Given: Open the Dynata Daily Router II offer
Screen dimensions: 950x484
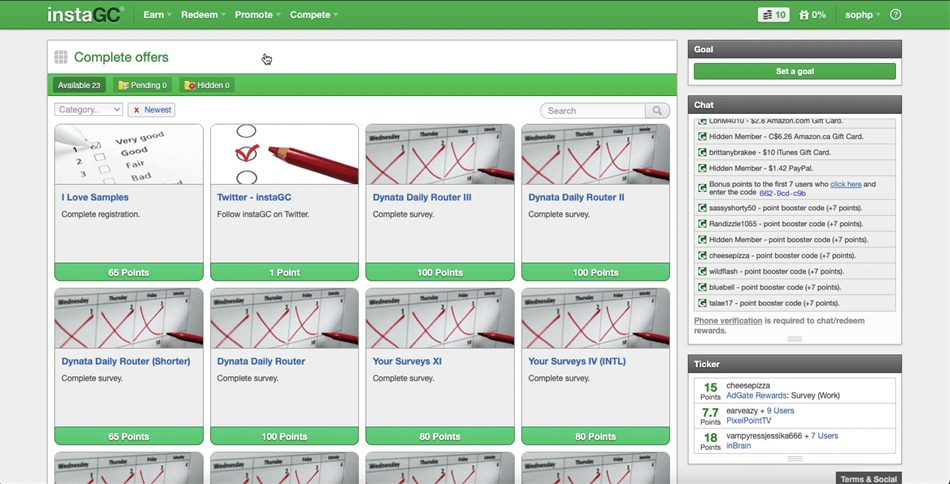Looking at the screenshot, I should click(x=576, y=197).
